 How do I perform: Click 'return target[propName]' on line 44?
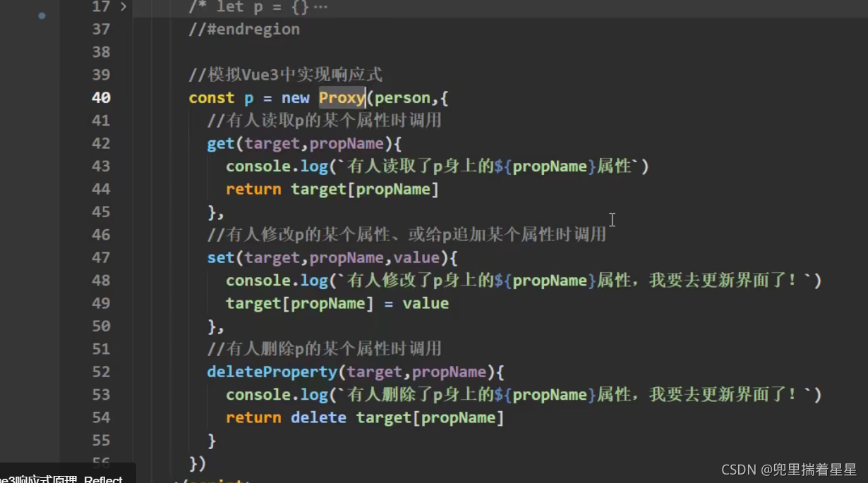332,190
